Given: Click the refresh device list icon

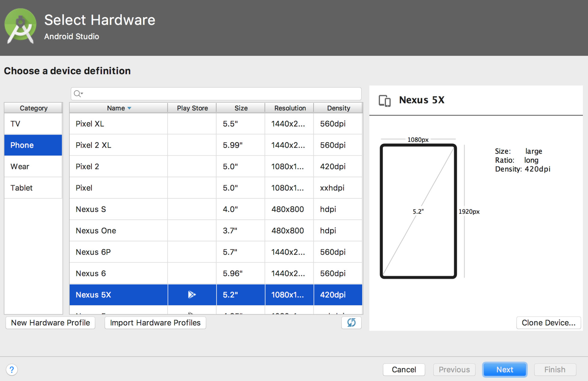Looking at the screenshot, I should click(x=351, y=322).
